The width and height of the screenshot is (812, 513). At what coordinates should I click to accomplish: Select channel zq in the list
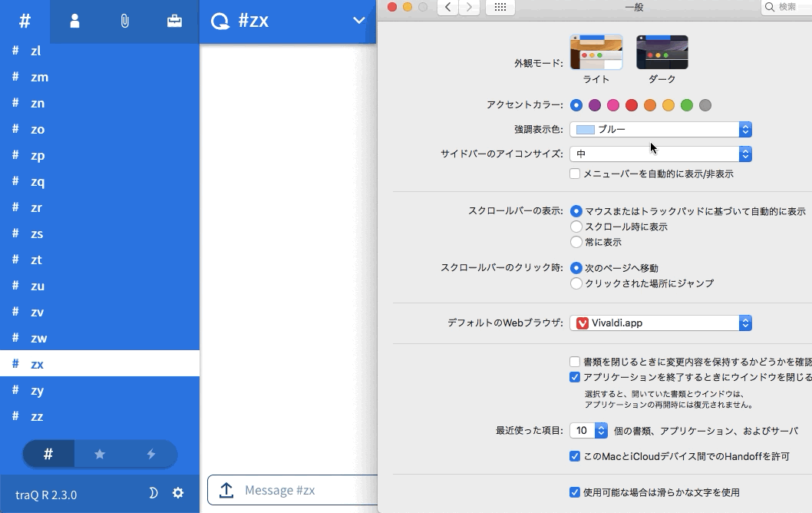[x=100, y=181]
